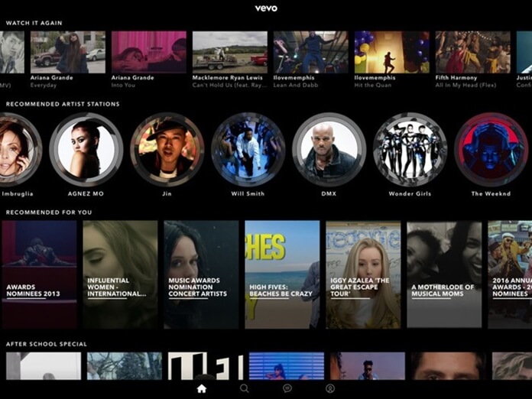Image resolution: width=532 pixels, height=399 pixels.
Task: Open Wonder Girls artist station circle
Action: tap(410, 150)
